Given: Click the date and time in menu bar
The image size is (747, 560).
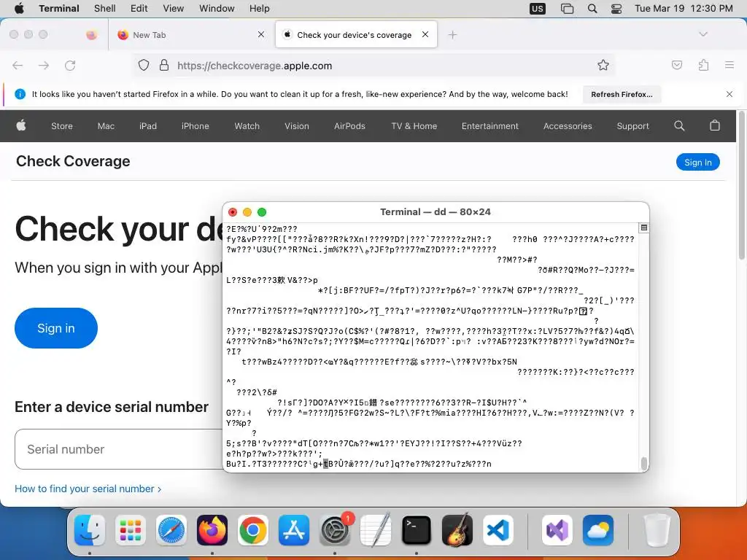Looking at the screenshot, I should (x=684, y=9).
